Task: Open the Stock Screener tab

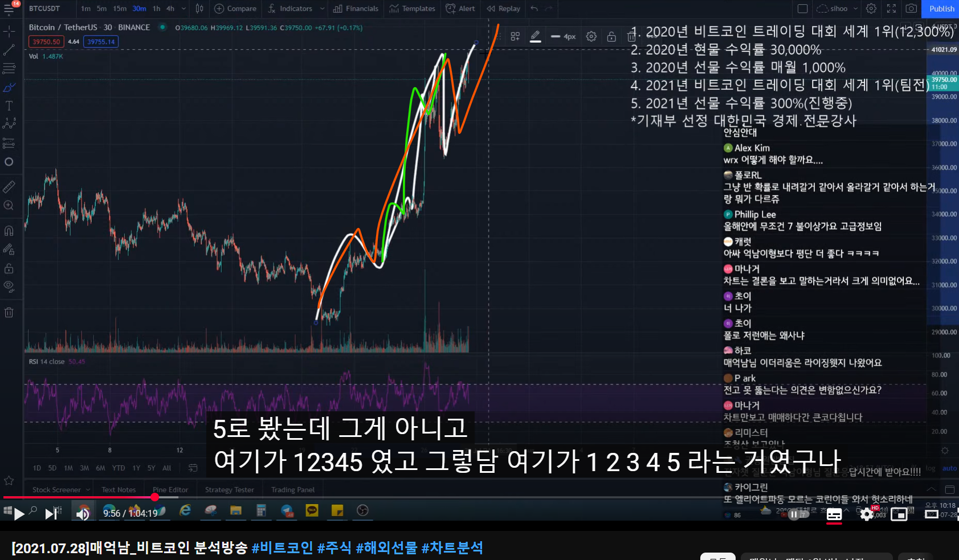Action: (x=56, y=489)
